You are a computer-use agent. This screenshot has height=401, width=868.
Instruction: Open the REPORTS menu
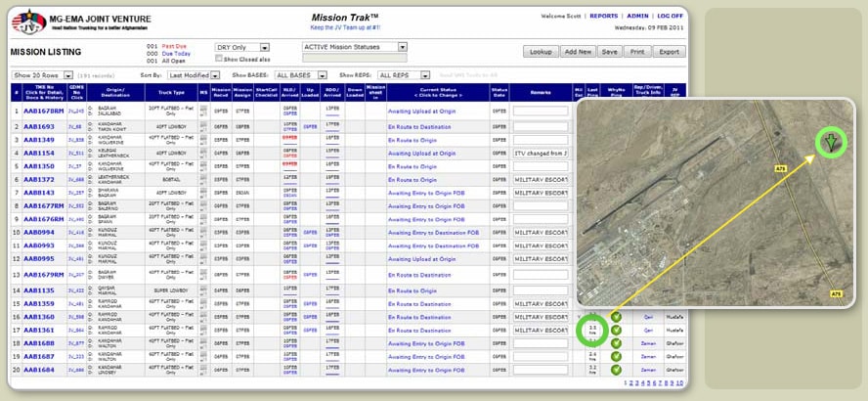(604, 17)
